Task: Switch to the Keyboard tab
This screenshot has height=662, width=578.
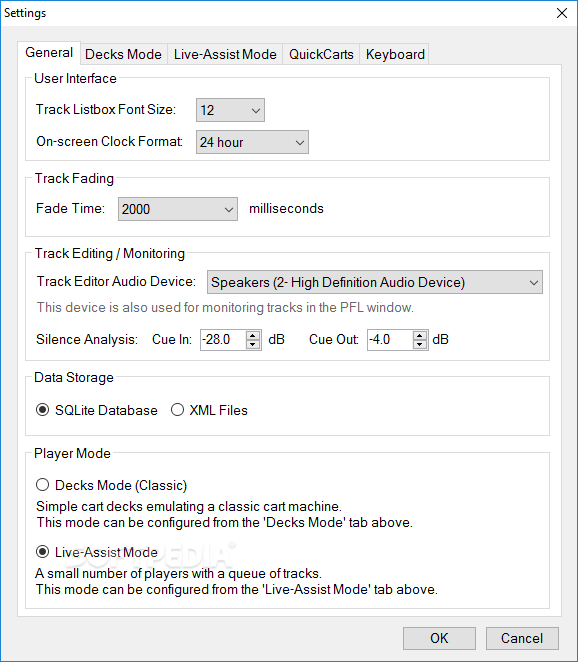Action: point(395,54)
